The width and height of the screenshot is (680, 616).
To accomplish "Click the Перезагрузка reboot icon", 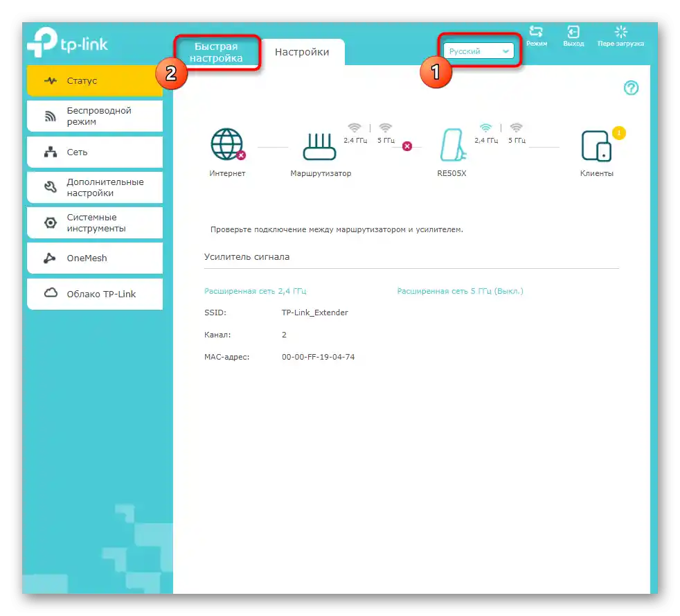I will [x=621, y=32].
